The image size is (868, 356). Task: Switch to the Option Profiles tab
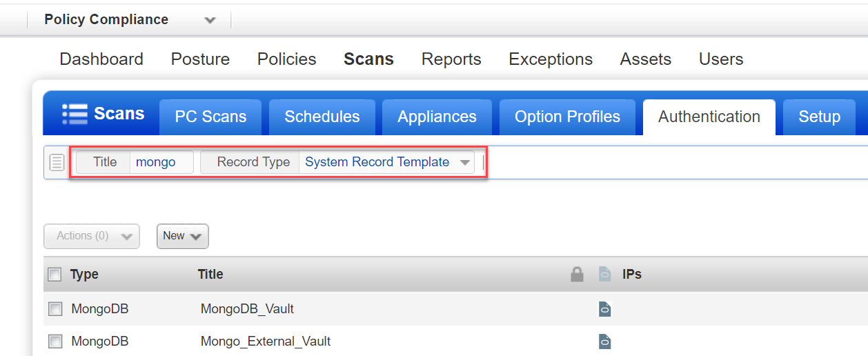click(x=567, y=117)
